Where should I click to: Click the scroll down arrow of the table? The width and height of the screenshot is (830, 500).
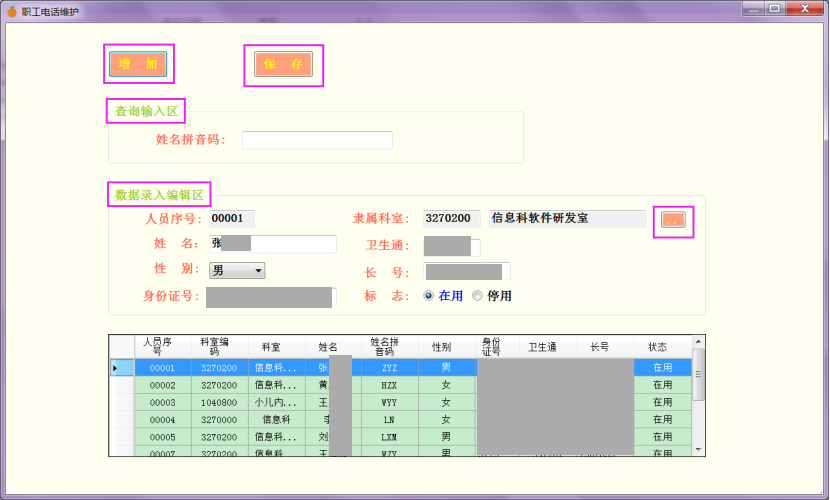[698, 449]
